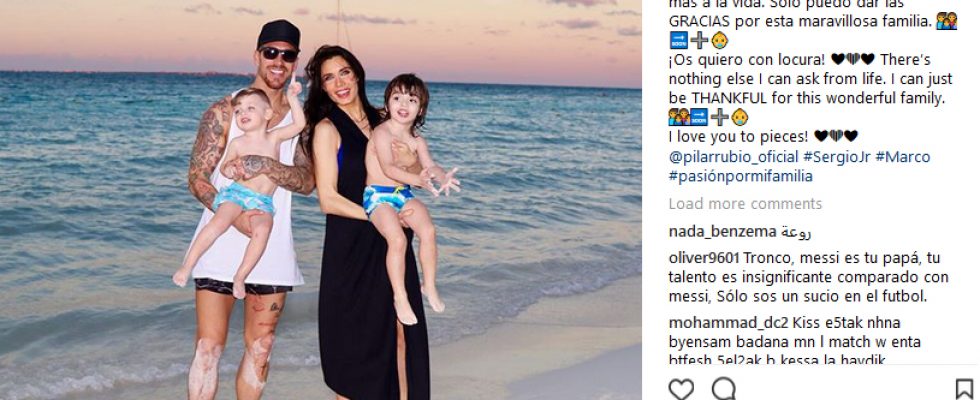Open comment box via speech bubble icon

click(724, 389)
